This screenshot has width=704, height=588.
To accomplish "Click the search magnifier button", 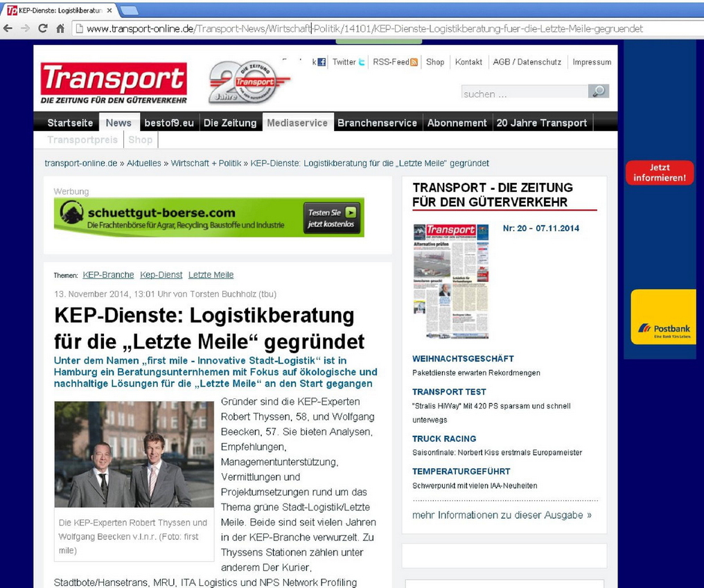I will point(599,91).
